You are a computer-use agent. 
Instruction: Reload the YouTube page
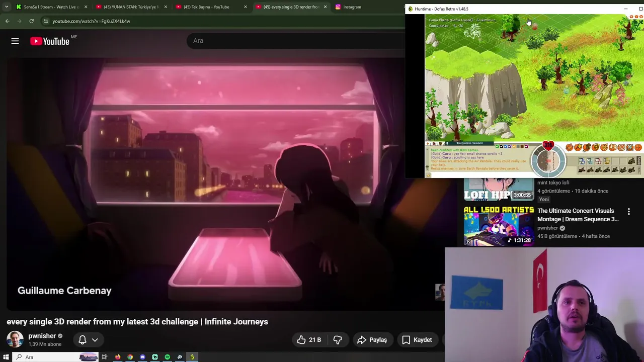31,21
